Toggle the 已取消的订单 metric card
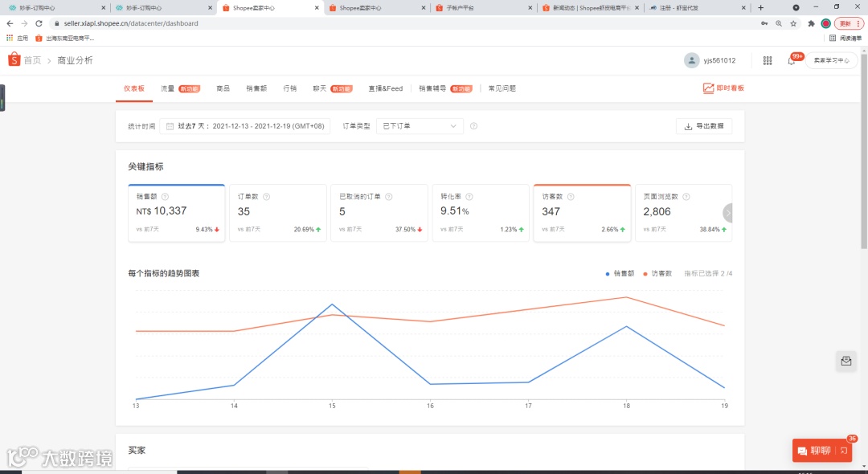Screen dimensions: 868x474 pyautogui.click(x=379, y=213)
